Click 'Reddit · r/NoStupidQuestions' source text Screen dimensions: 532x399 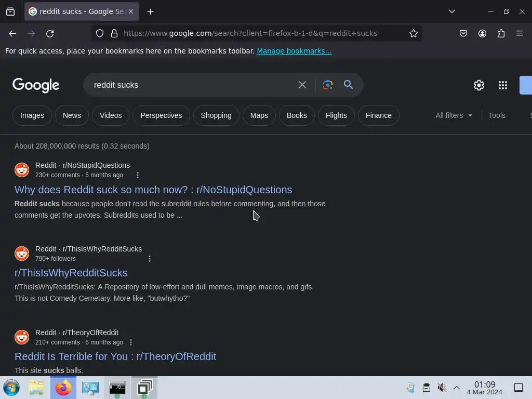[x=83, y=165]
